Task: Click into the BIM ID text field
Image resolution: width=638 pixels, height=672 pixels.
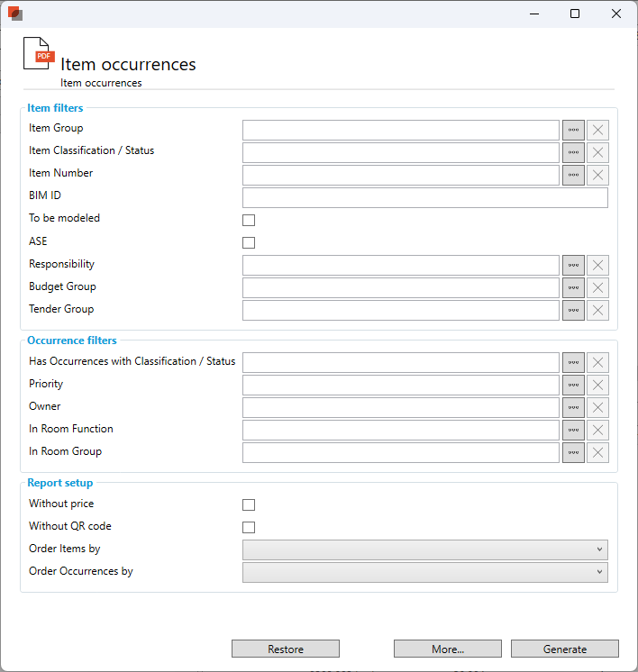Action: tap(424, 197)
